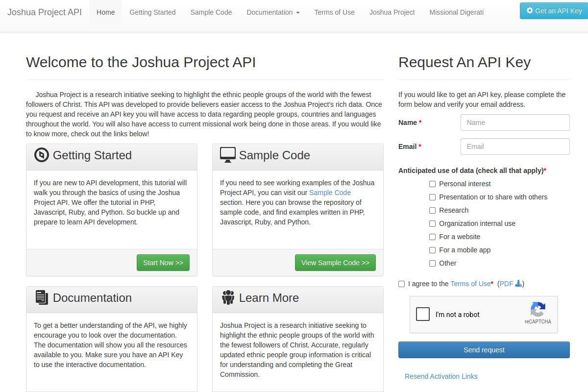Open the Resend Activation Links link
This screenshot has height=392, width=588.
(441, 376)
